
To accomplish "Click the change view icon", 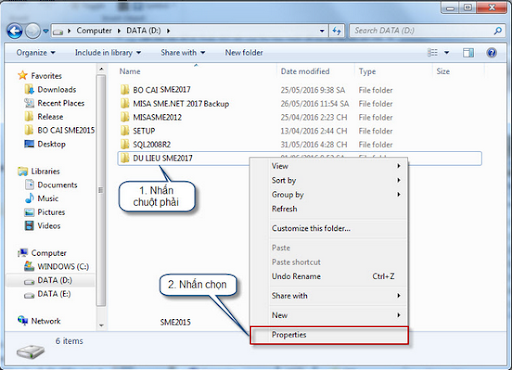I will point(433,52).
